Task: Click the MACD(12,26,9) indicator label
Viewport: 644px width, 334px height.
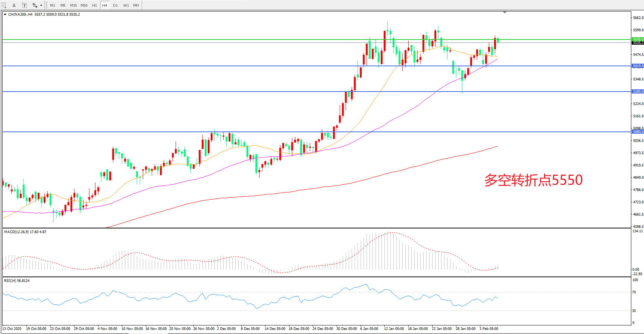Action: [25, 232]
